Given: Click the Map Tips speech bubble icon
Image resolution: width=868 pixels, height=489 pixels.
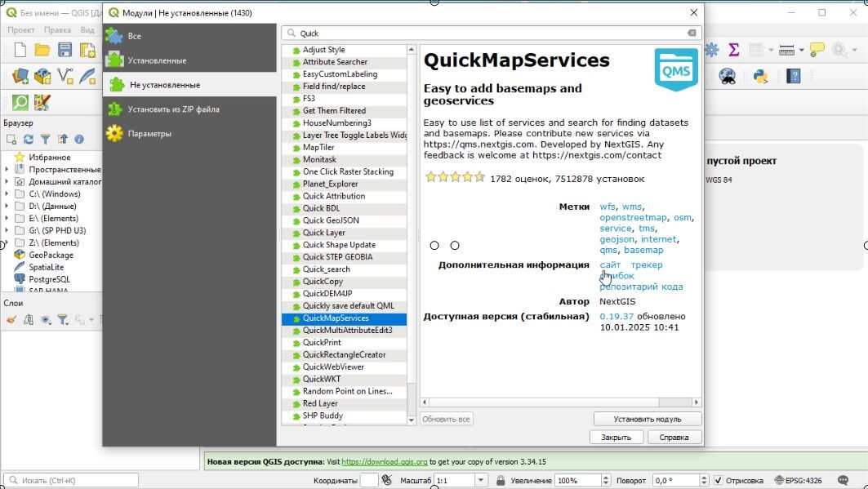Looking at the screenshot, I should point(817,51).
